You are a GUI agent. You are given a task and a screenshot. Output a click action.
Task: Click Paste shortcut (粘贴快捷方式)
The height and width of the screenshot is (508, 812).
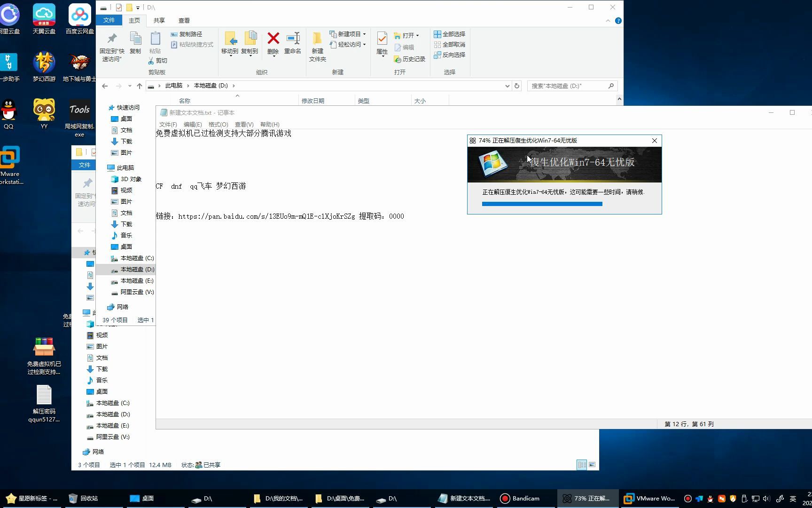[x=192, y=44]
